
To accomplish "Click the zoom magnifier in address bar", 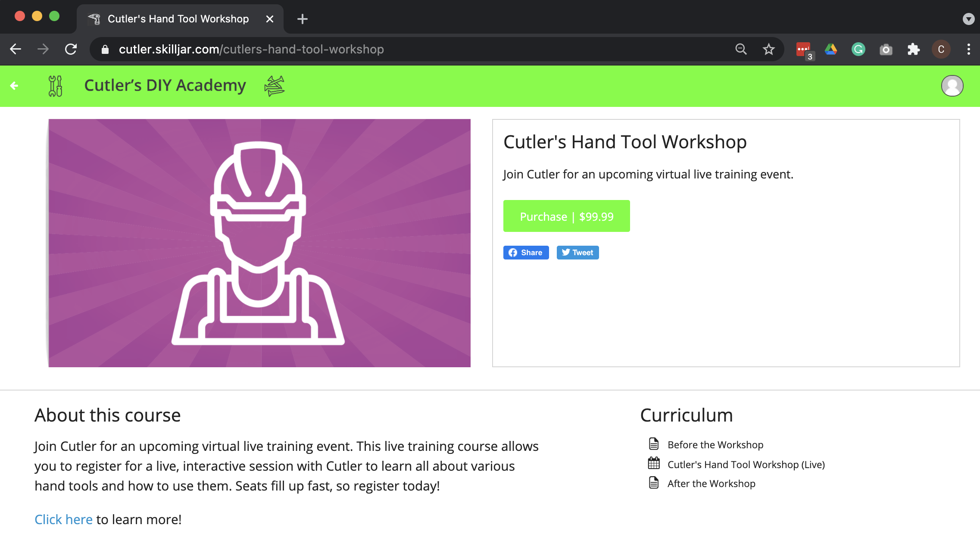I will click(741, 49).
